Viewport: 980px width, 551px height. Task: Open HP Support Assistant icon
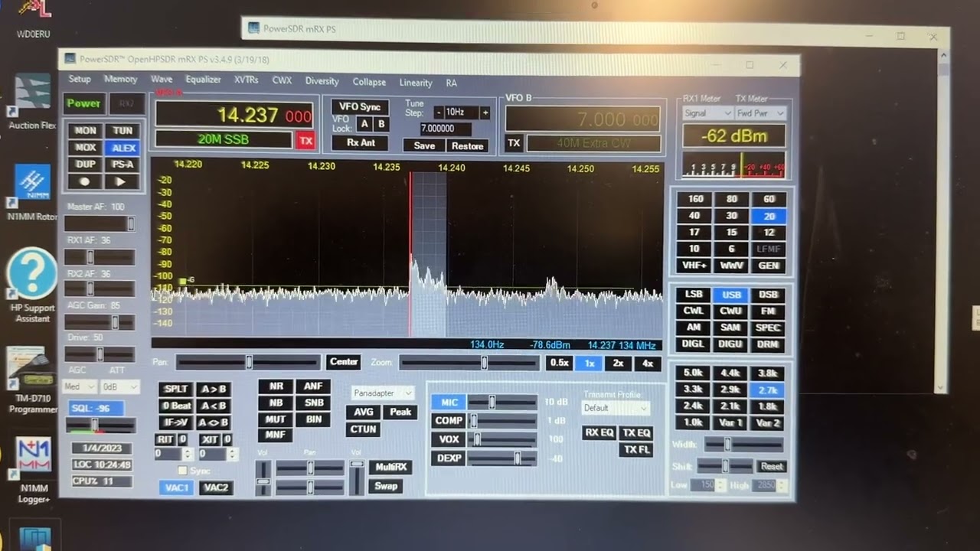click(32, 285)
